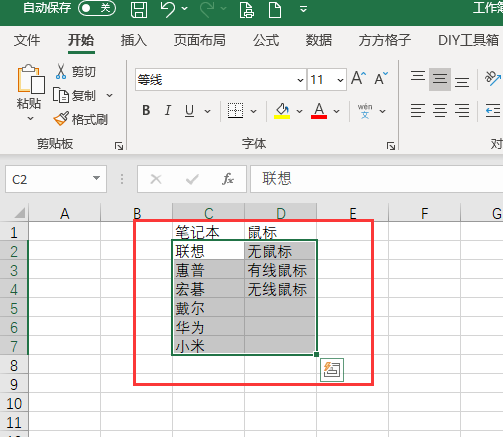Open the font color dropdown arrow

point(337,111)
